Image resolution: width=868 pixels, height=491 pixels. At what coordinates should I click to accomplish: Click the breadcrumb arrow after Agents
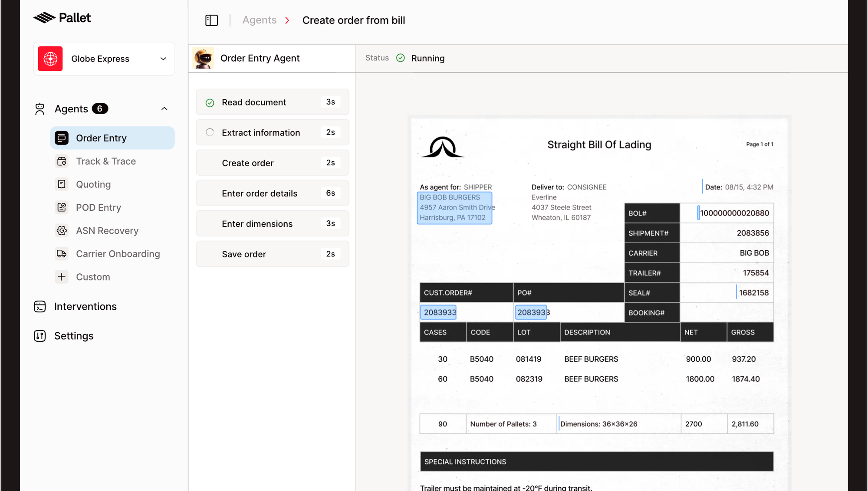pos(287,20)
